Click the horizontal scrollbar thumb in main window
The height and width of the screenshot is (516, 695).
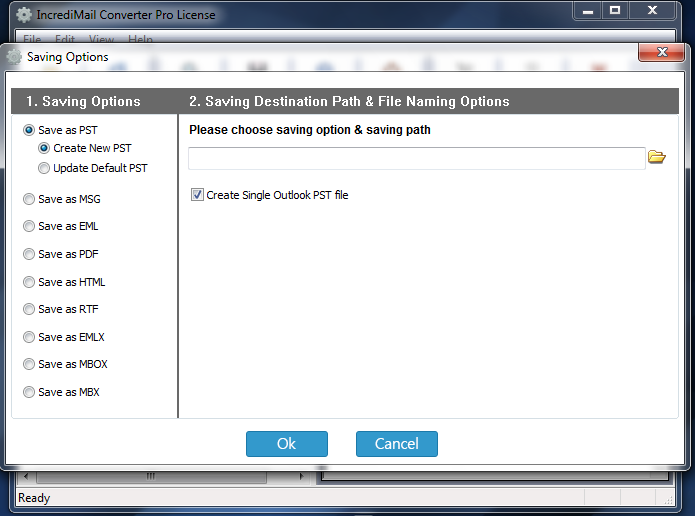[151, 477]
